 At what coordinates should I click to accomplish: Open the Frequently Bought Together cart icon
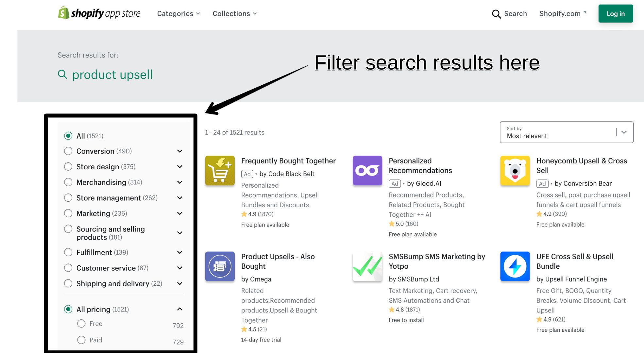tap(220, 170)
